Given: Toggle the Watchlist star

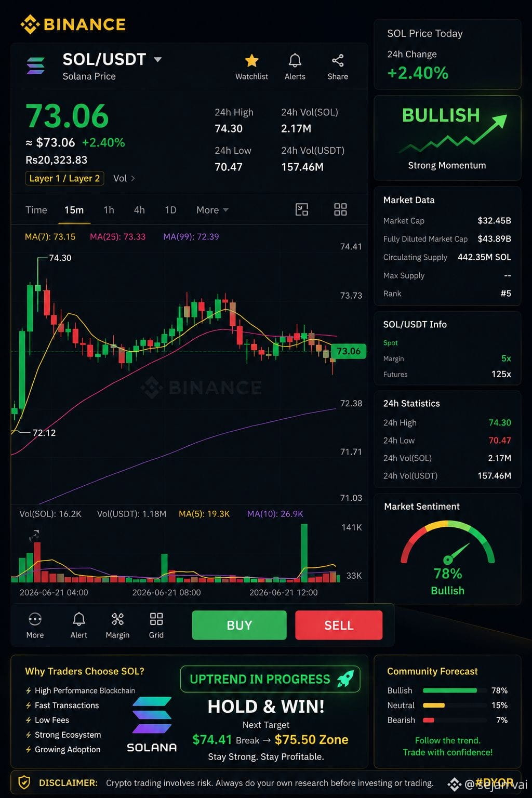Looking at the screenshot, I should [251, 61].
